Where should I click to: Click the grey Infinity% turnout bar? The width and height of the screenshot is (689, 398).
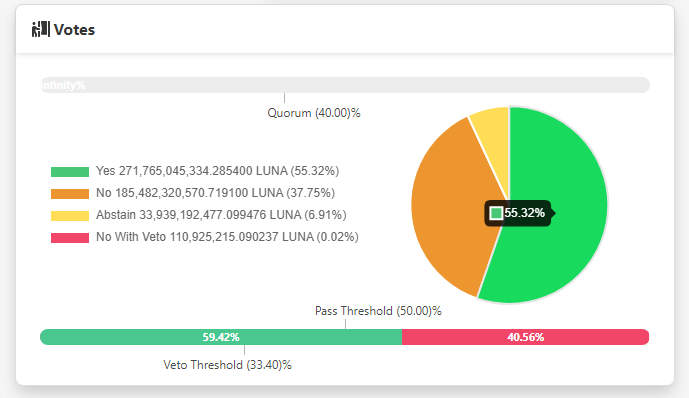pos(345,85)
